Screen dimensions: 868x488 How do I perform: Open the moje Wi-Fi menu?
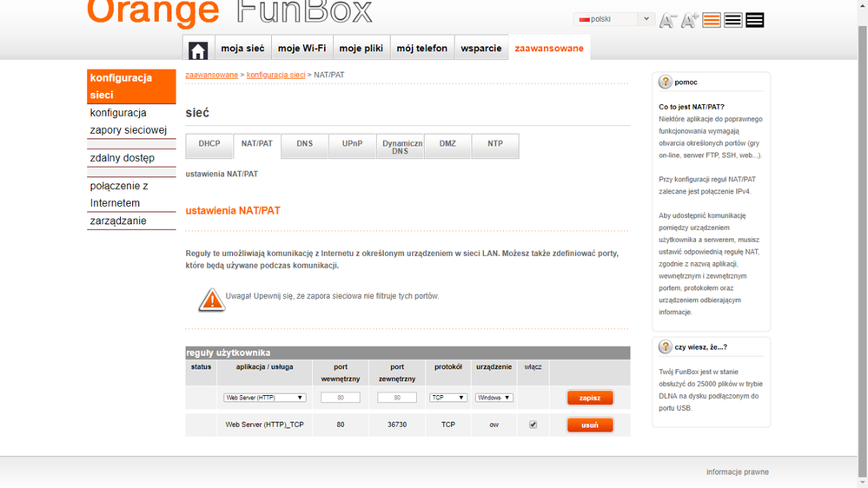click(301, 49)
